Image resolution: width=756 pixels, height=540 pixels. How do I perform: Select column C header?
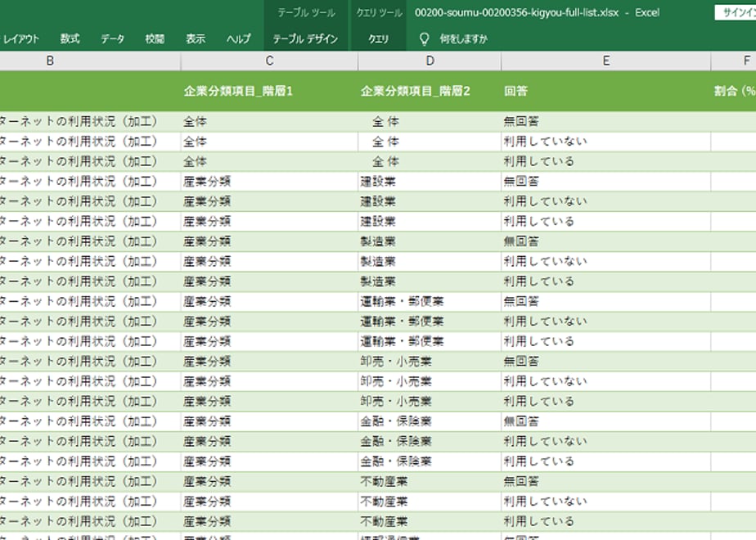269,61
